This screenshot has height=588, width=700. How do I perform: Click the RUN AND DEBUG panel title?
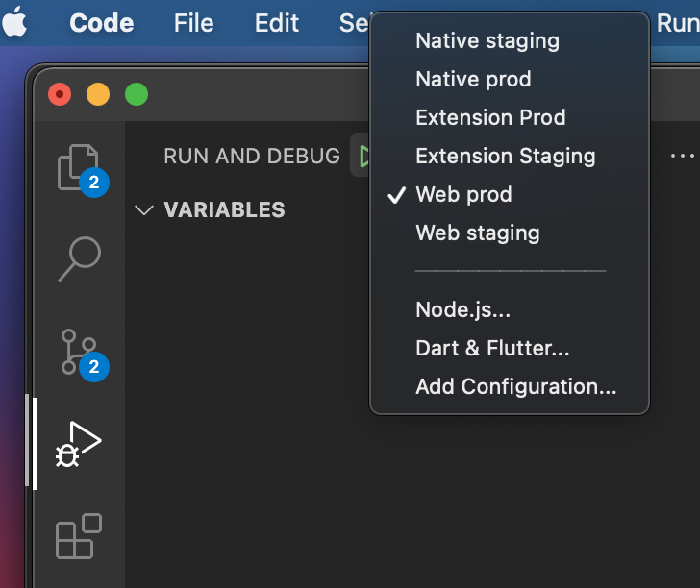pyautogui.click(x=252, y=156)
